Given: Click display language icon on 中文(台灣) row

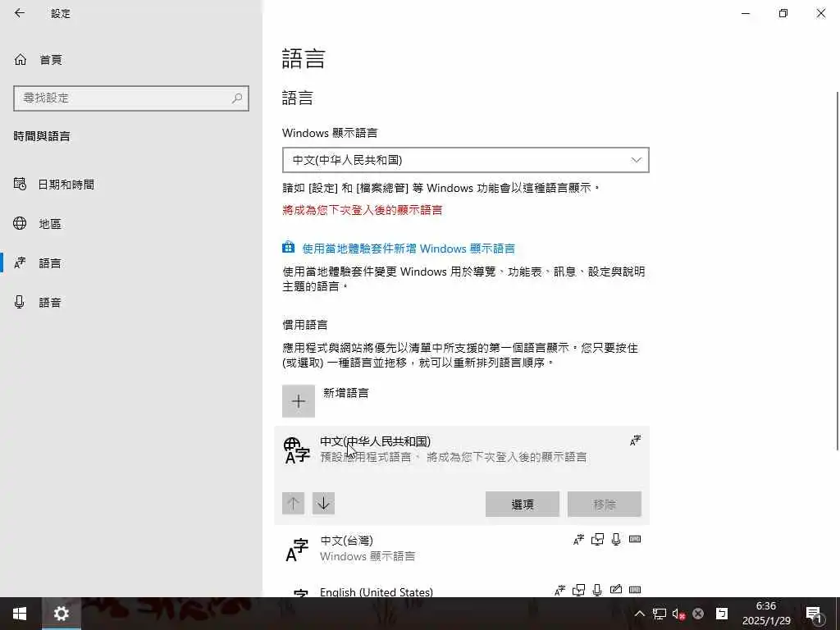Looking at the screenshot, I should coord(578,540).
